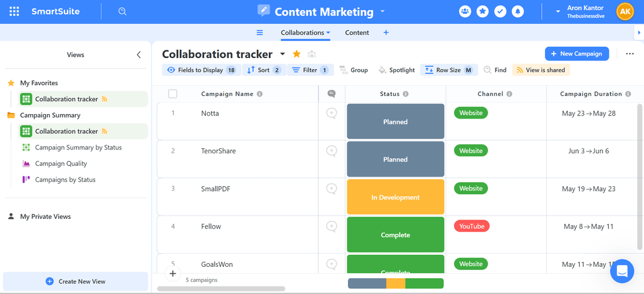This screenshot has height=294, width=644.
Task: Click the Content Marketing solution chat-pencil icon
Action: (x=264, y=11)
